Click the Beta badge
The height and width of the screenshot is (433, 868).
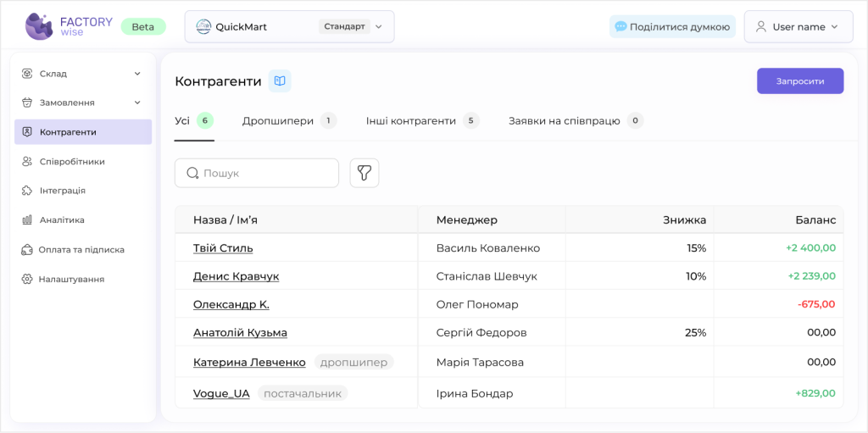pos(142,26)
